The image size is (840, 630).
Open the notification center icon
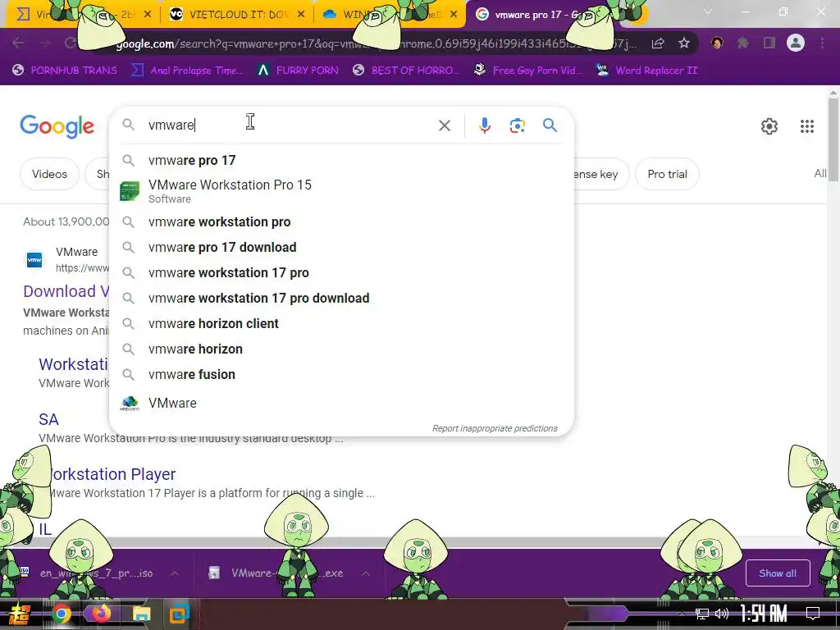[813, 614]
